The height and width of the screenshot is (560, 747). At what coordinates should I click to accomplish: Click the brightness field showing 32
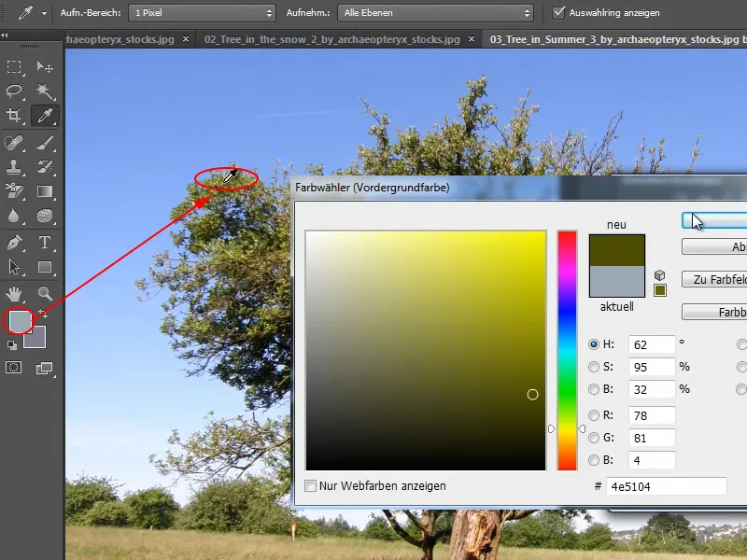point(651,389)
